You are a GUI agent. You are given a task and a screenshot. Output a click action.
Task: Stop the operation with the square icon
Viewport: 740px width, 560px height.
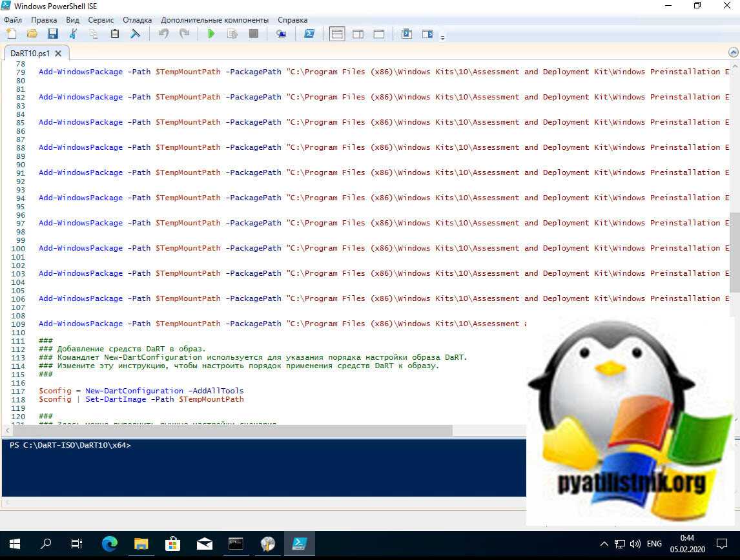[x=254, y=34]
